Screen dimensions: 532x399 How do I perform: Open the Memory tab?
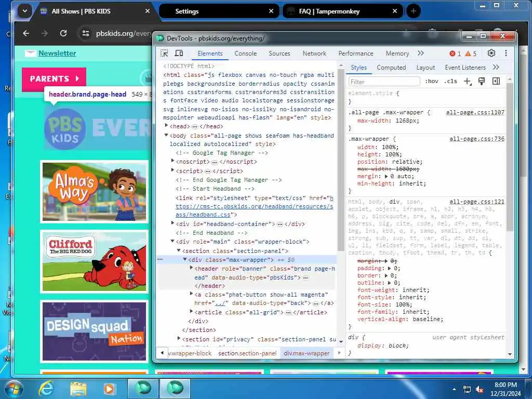[x=397, y=54]
